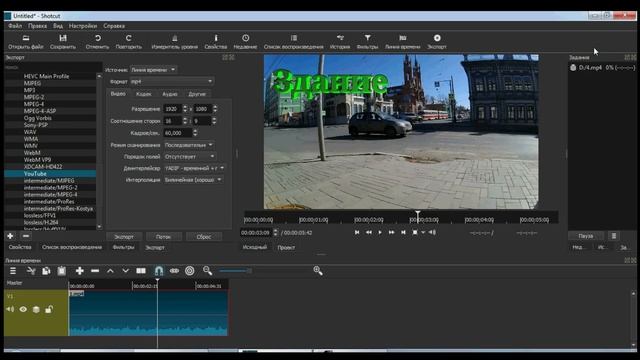This screenshot has height=360, width=640.
Task: Switch to the Other export tab
Action: (x=197, y=94)
